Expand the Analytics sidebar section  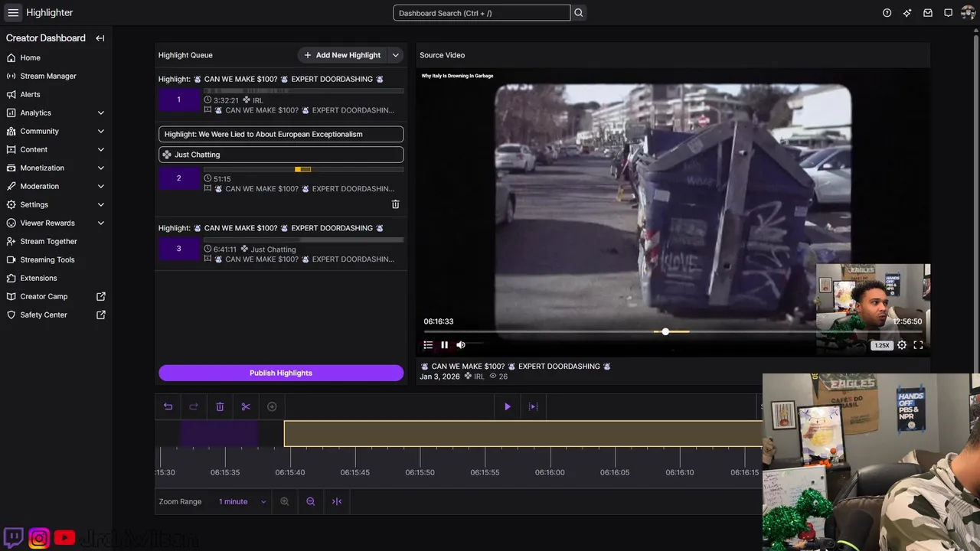click(x=101, y=112)
